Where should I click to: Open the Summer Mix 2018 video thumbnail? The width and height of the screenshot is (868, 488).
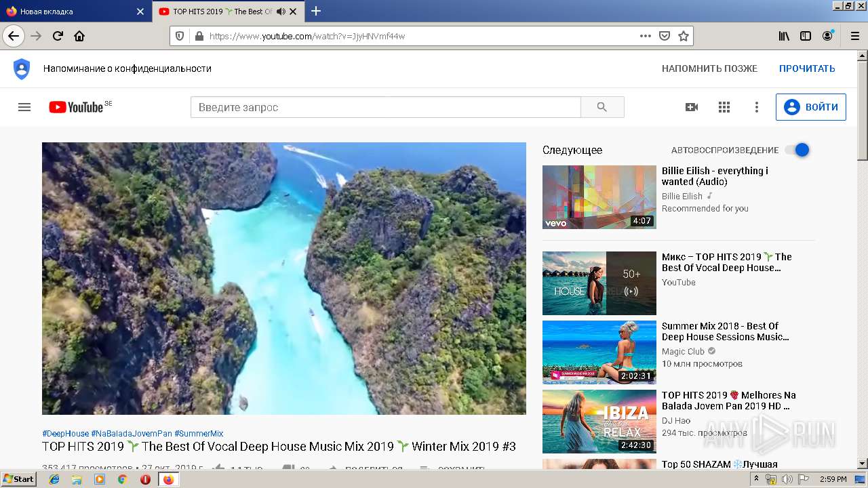(599, 352)
